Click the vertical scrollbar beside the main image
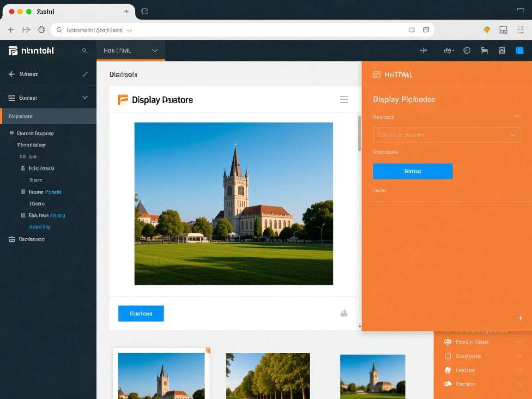 pyautogui.click(x=359, y=134)
